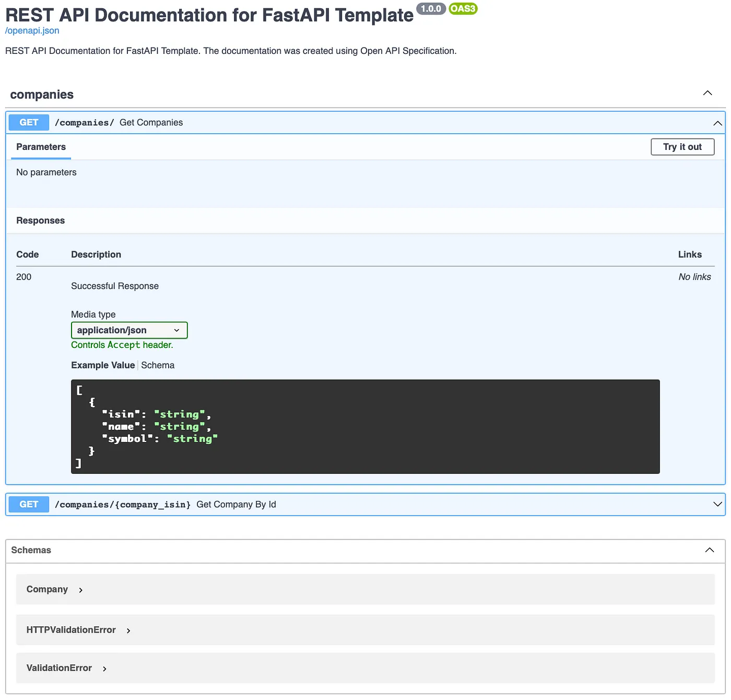Click the HTTPValidationError schema name
The height and width of the screenshot is (700, 731).
pos(71,630)
